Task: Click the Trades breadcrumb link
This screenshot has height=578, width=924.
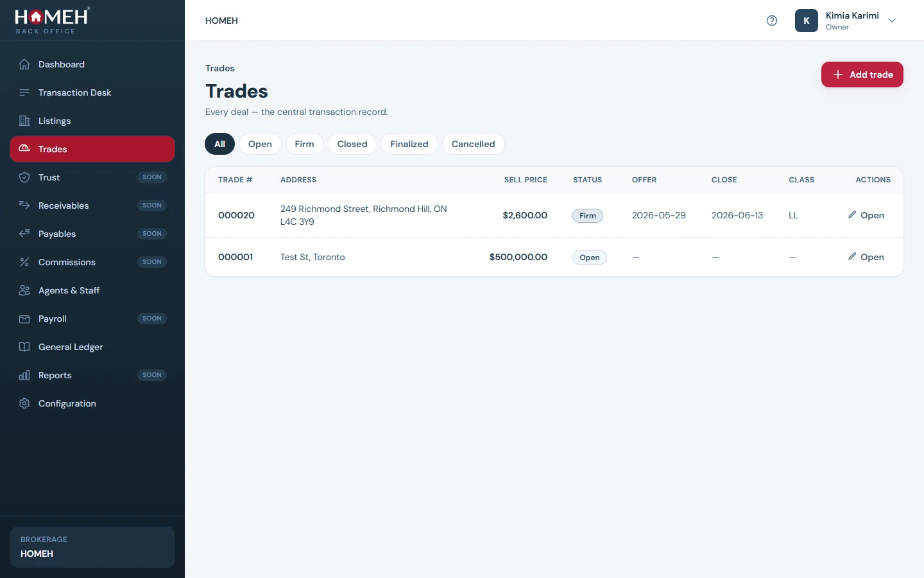Action: coord(220,68)
